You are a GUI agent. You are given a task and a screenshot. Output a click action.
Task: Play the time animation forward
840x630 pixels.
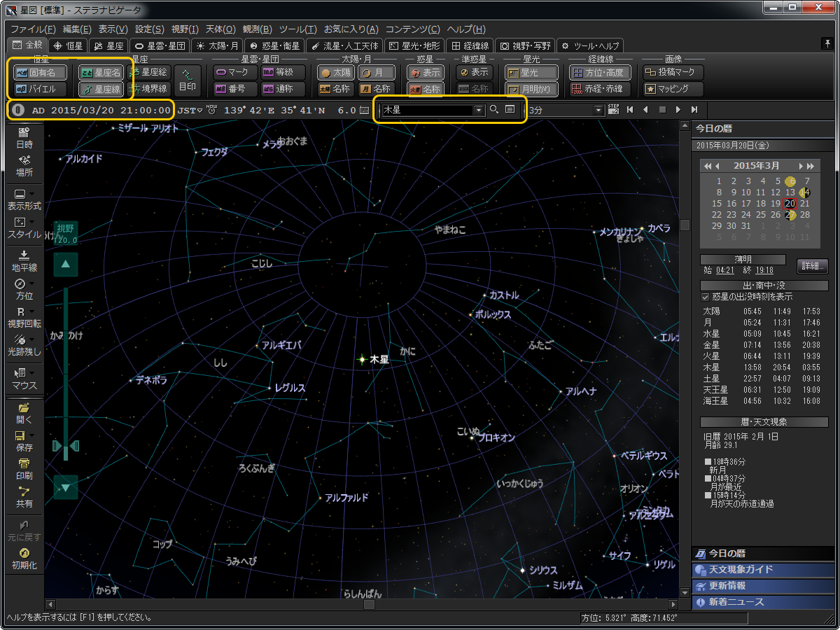(x=678, y=110)
